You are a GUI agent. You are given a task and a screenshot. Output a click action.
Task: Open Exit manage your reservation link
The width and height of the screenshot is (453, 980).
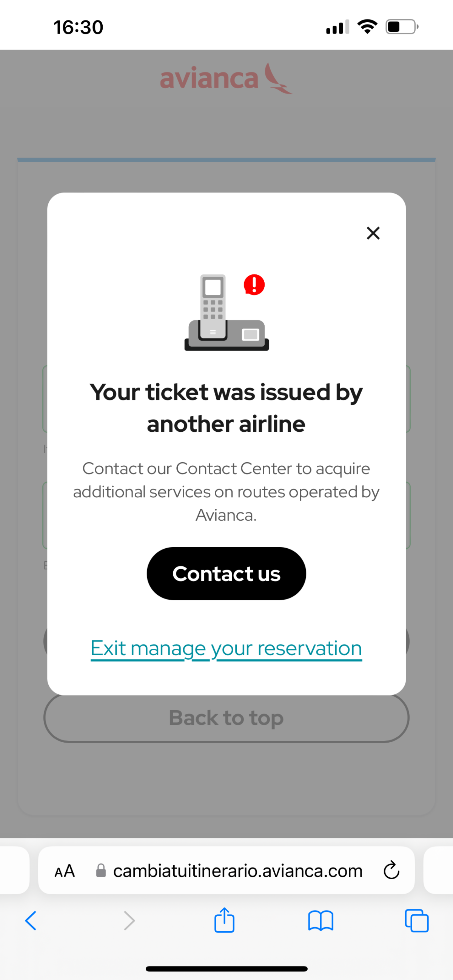click(x=226, y=648)
